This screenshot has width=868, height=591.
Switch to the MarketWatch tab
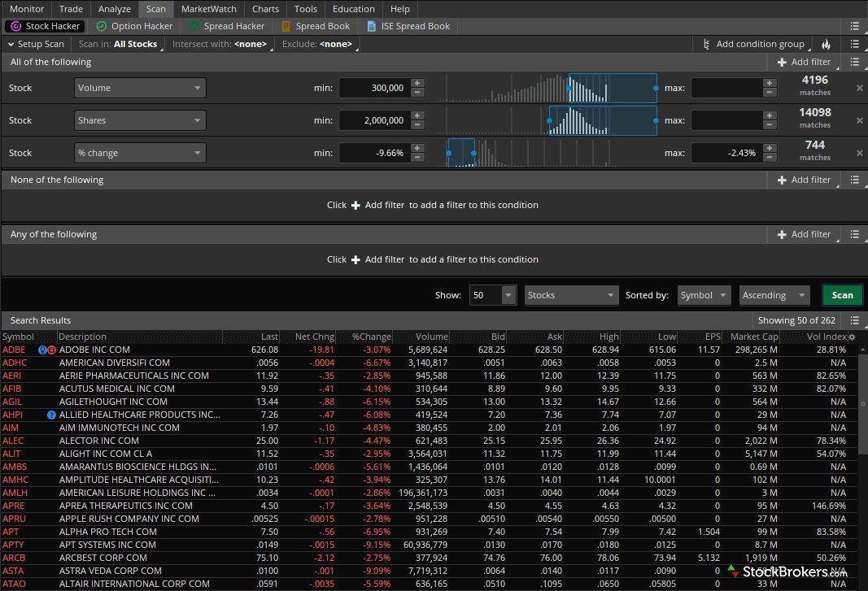pyautogui.click(x=209, y=9)
